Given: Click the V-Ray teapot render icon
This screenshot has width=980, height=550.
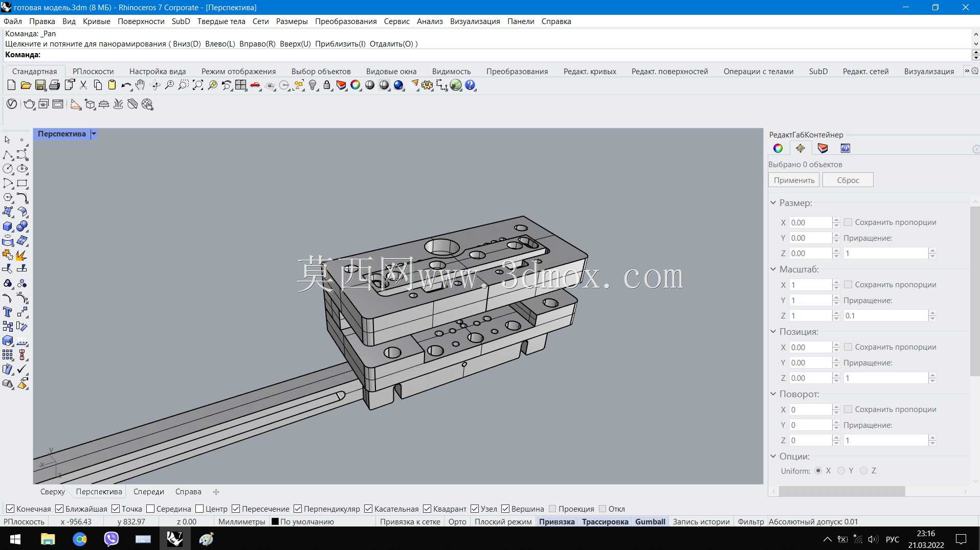Looking at the screenshot, I should click(29, 104).
